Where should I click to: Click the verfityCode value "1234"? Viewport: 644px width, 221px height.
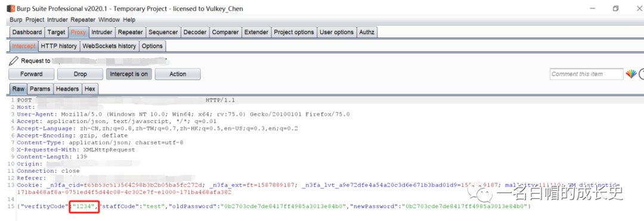[x=85, y=206]
